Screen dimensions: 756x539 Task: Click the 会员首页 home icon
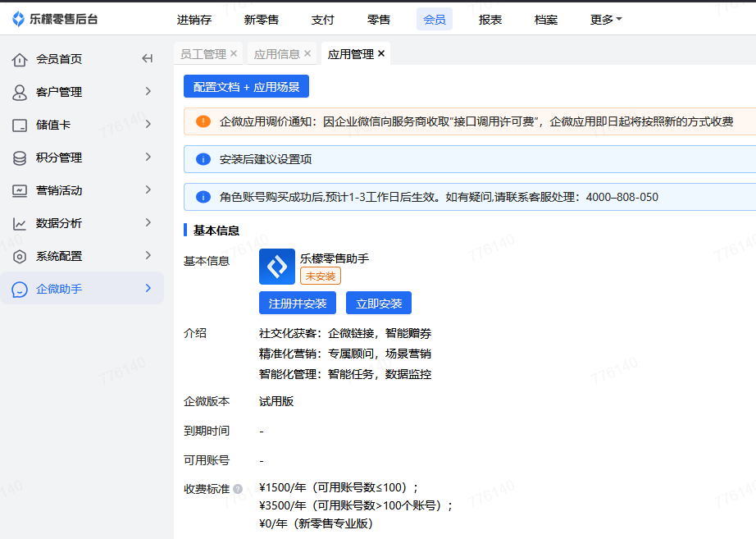coord(20,60)
